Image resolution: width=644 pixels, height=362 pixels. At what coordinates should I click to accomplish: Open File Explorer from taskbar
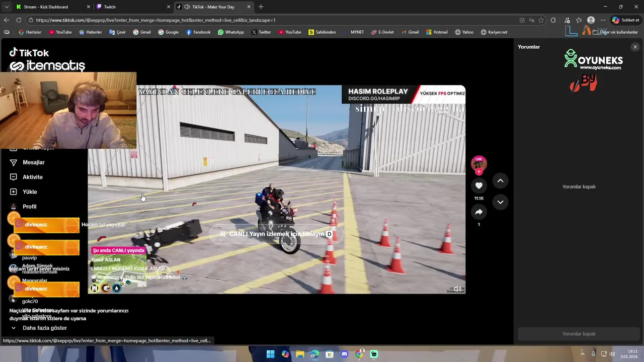[300, 354]
